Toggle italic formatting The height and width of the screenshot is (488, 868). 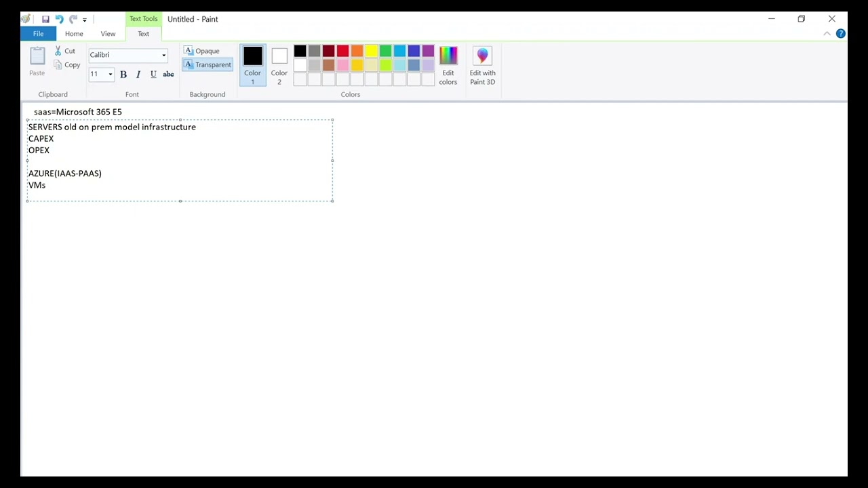pos(138,75)
